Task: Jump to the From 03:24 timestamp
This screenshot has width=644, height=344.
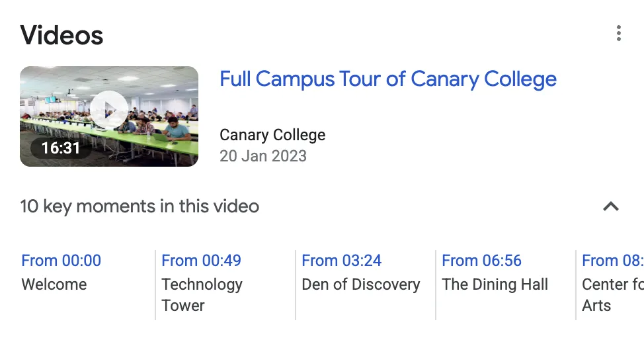Action: [342, 261]
